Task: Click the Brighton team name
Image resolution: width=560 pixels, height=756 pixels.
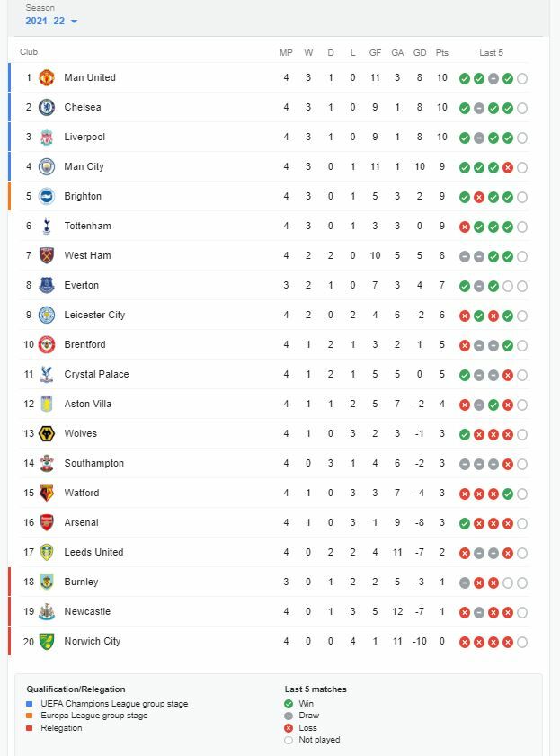Action: pyautogui.click(x=83, y=196)
